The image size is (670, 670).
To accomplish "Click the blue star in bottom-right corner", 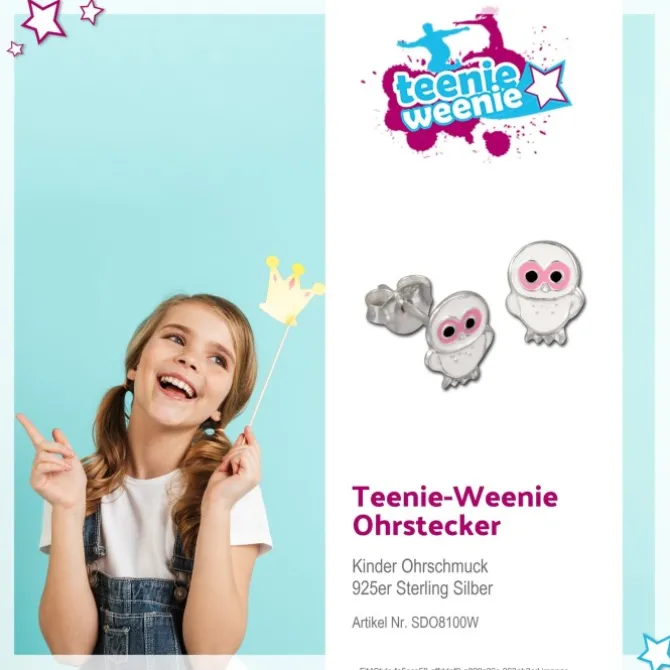I will pyautogui.click(x=655, y=651).
